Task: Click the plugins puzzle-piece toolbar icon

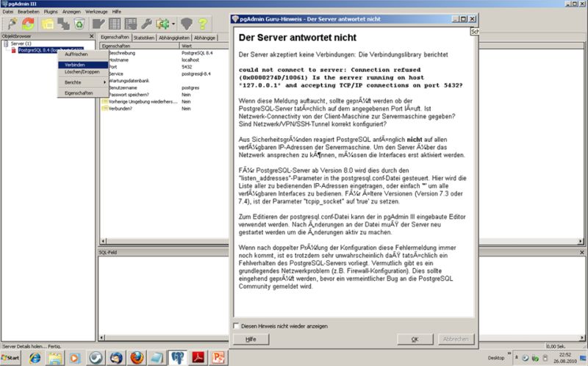Action: [x=162, y=24]
